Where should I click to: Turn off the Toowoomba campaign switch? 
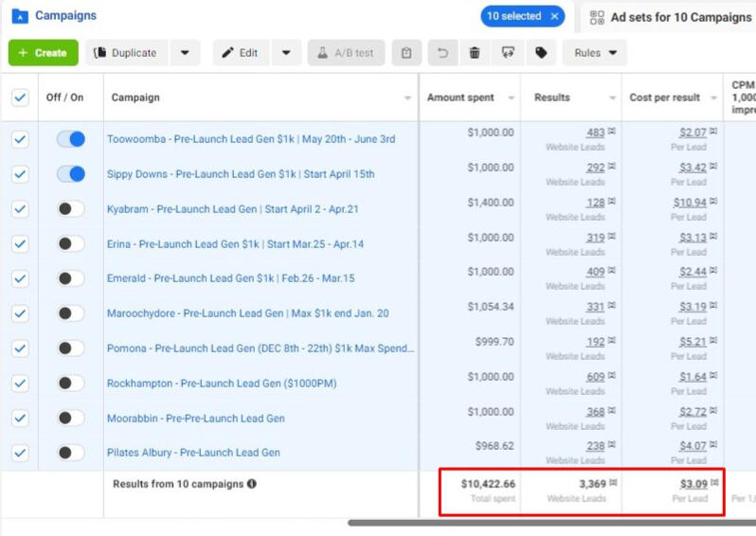click(71, 139)
